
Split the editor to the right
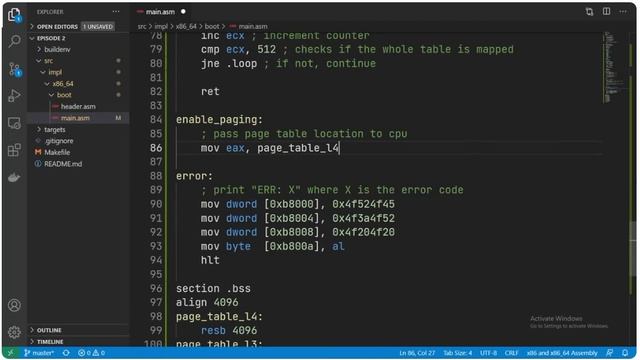click(607, 11)
